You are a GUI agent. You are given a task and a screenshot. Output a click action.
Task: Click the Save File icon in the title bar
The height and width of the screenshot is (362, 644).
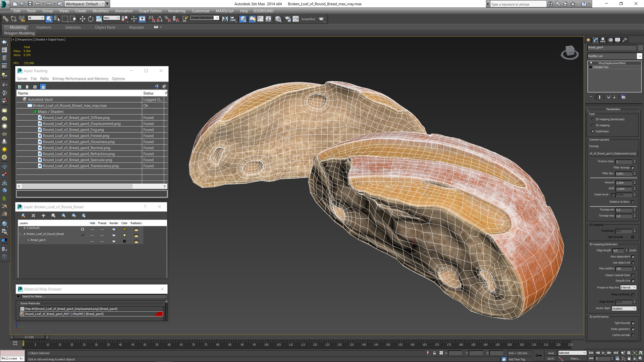point(30,4)
